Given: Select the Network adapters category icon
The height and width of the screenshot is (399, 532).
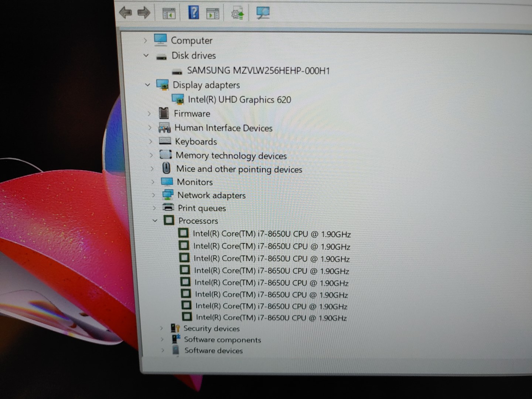Looking at the screenshot, I should point(168,194).
